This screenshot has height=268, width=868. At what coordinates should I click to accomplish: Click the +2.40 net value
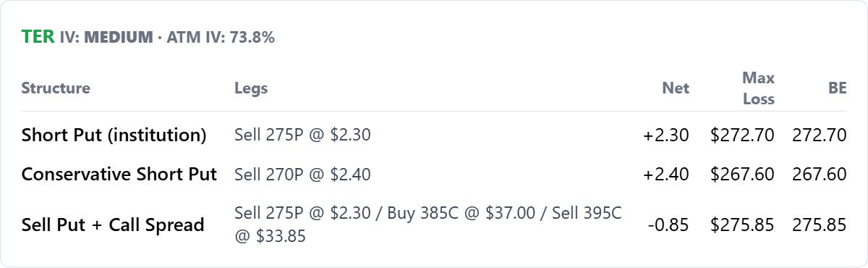(666, 175)
